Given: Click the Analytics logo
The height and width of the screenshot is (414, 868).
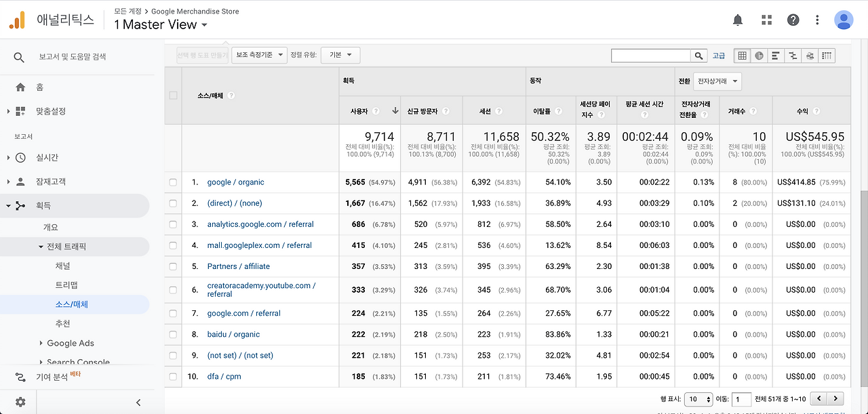Looking at the screenshot, I should point(17,20).
